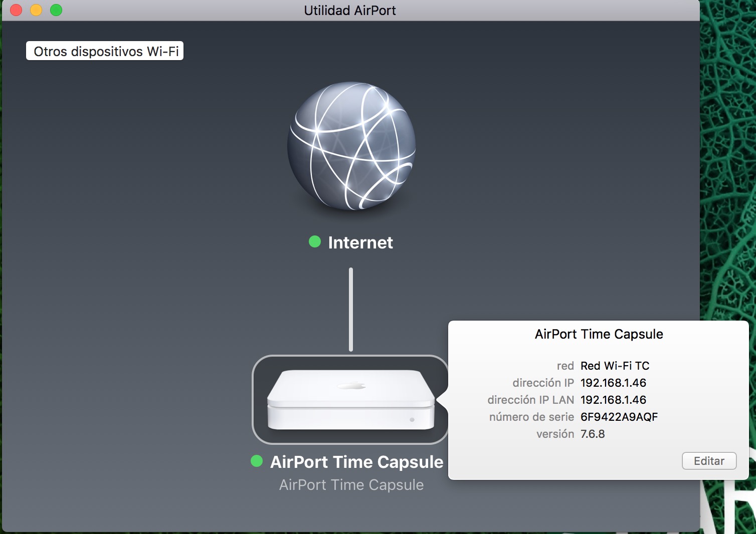Click the Editar button
The image size is (756, 534).
709,461
